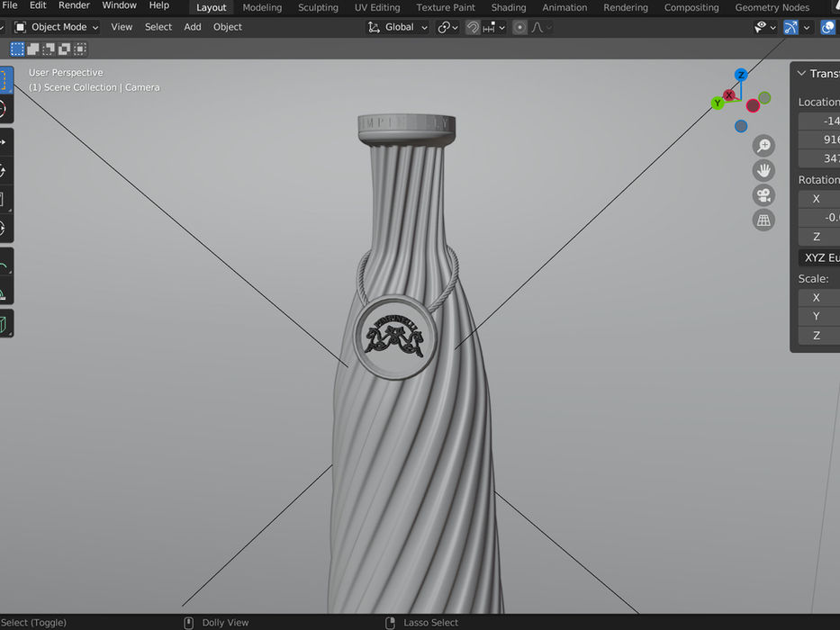Click the Z axis on navigation gizmo
The image size is (840, 630).
741,75
